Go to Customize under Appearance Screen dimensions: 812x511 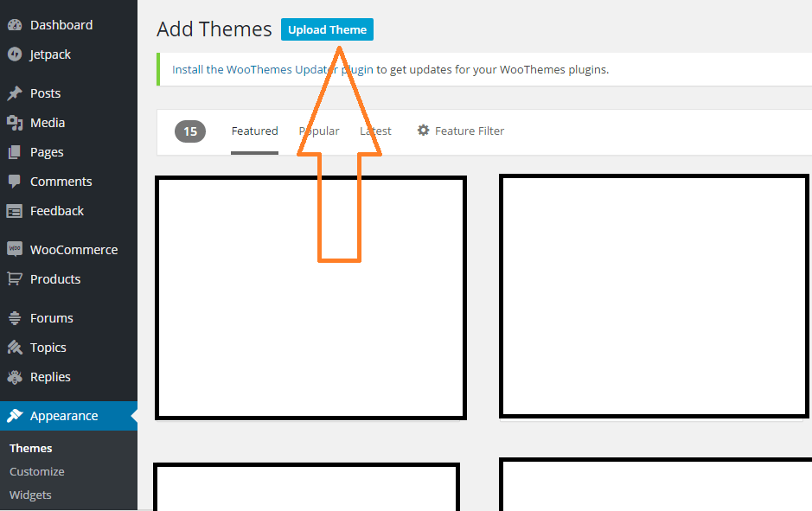point(37,472)
